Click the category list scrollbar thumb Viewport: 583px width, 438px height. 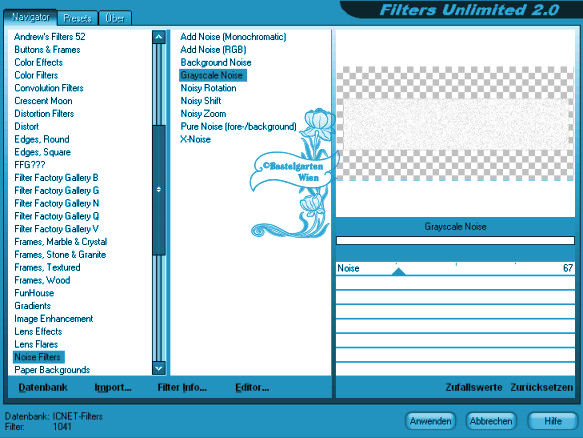tap(159, 190)
